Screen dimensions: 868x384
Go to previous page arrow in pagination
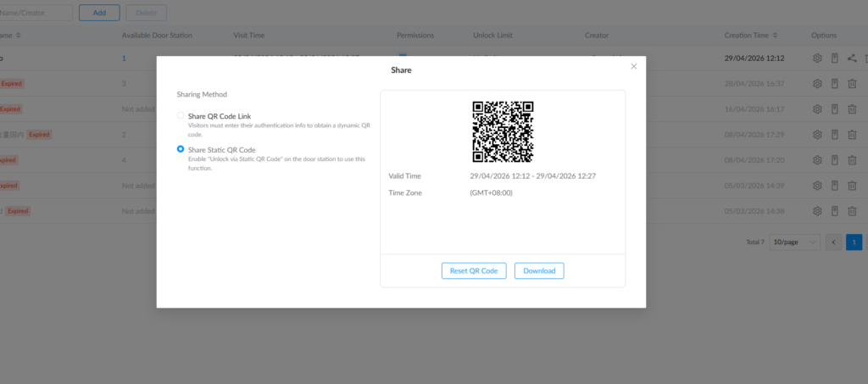(834, 242)
